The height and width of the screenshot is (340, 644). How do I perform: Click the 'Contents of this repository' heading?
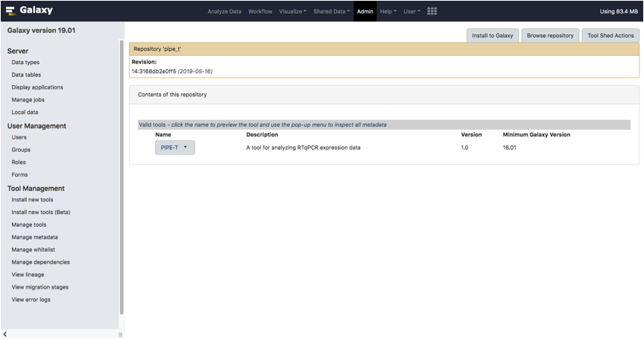[172, 95]
